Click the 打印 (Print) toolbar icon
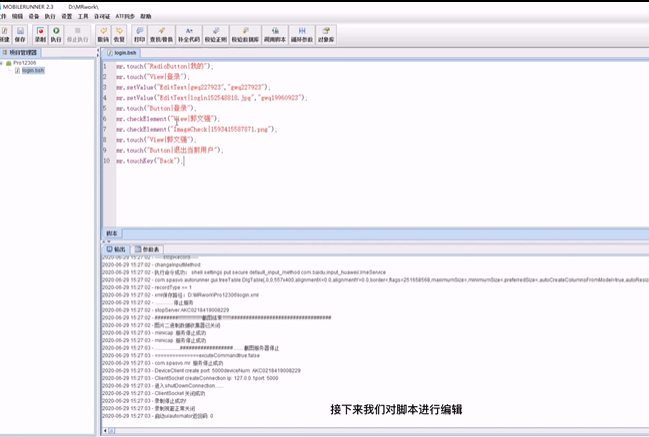 (139, 33)
